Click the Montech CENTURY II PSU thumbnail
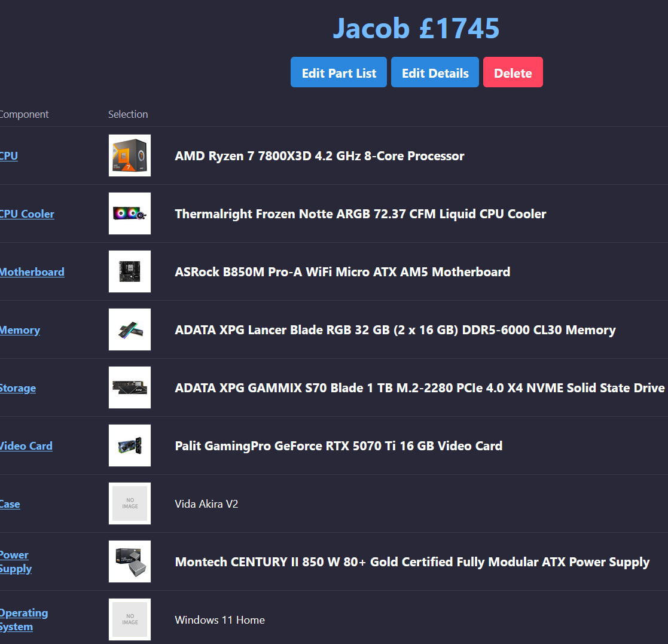The height and width of the screenshot is (644, 668). point(130,561)
